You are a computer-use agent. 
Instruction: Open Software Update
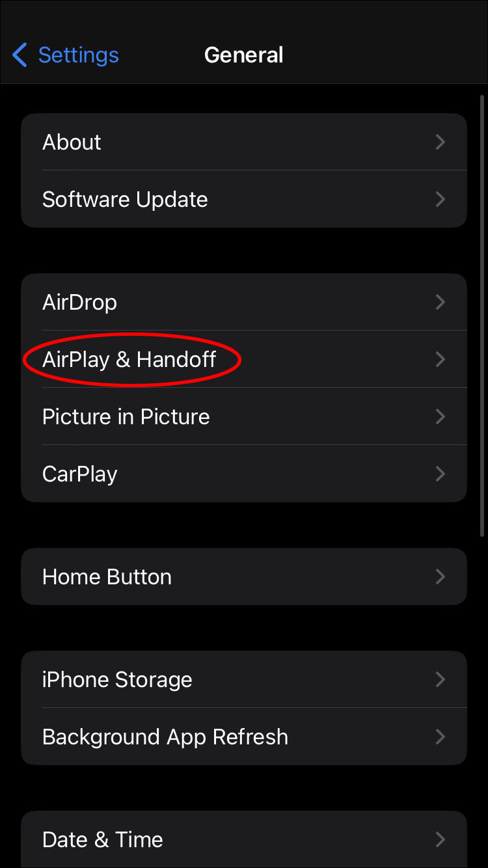244,199
